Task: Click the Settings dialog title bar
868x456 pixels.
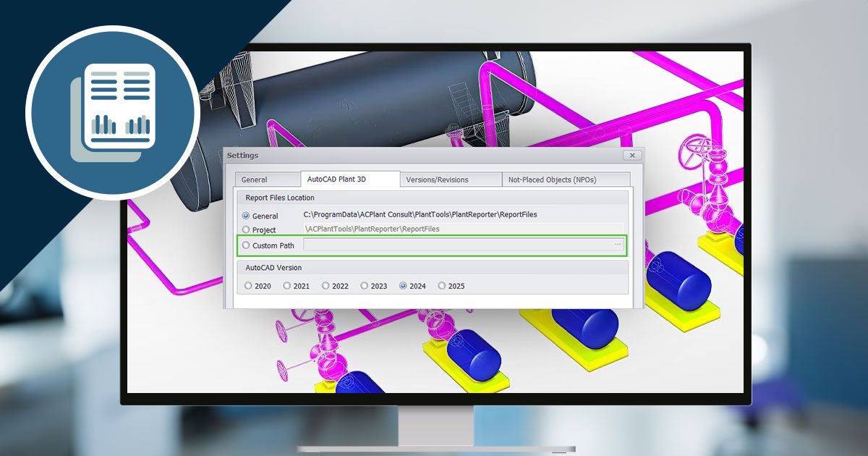Action: (x=420, y=156)
